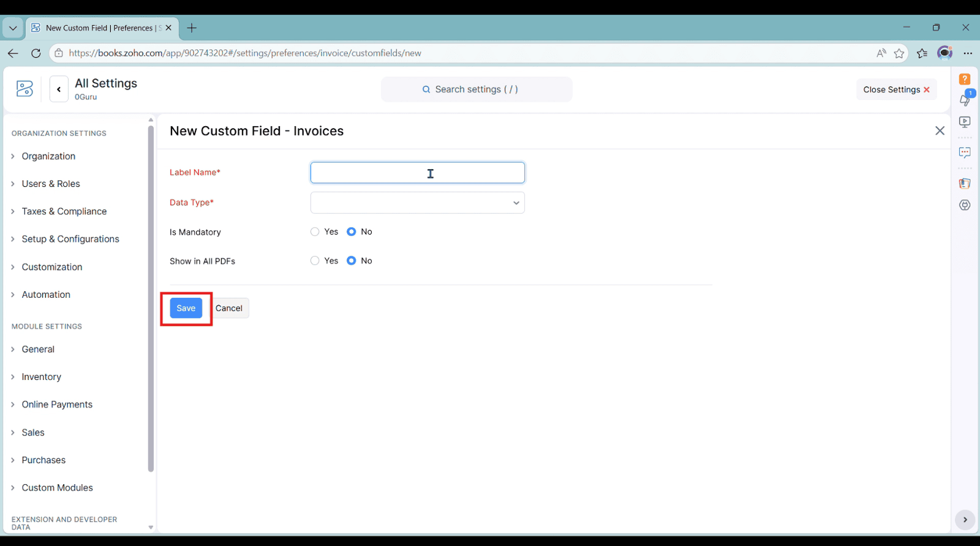This screenshot has width=980, height=546.
Task: Close the New Custom Field form
Action: coord(940,131)
